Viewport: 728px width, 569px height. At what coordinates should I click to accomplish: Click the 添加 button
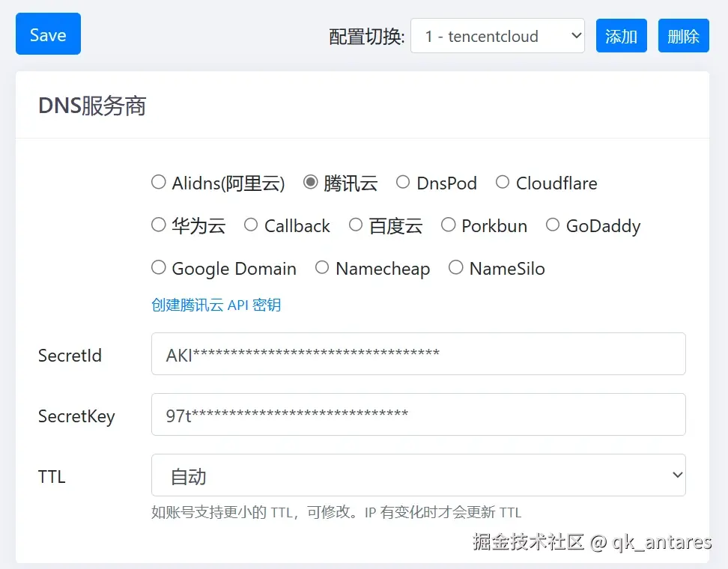621,36
